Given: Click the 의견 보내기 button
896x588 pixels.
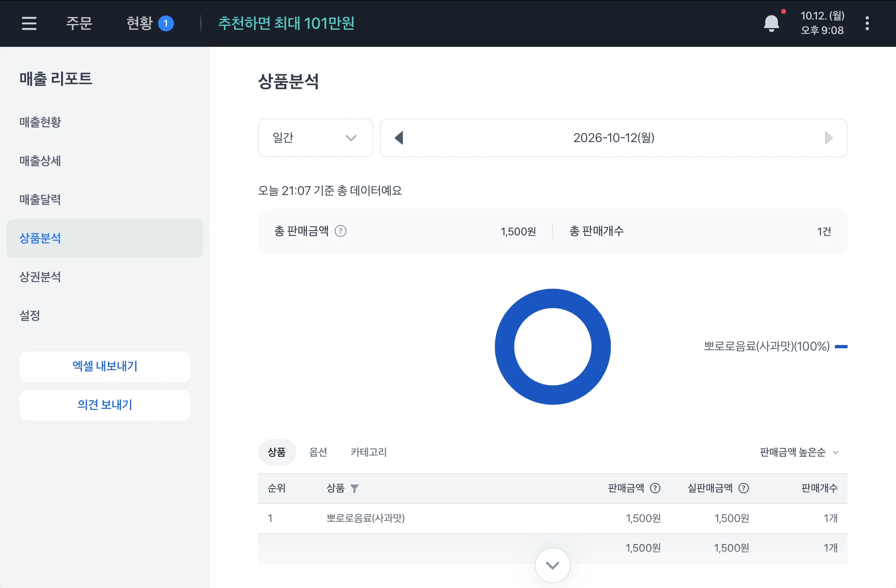Looking at the screenshot, I should [x=105, y=405].
